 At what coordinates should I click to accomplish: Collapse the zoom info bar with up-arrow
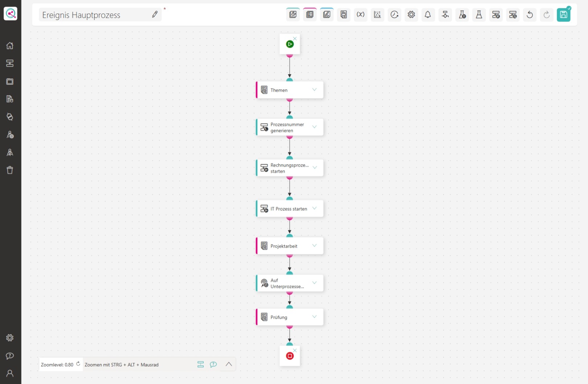[x=229, y=364]
